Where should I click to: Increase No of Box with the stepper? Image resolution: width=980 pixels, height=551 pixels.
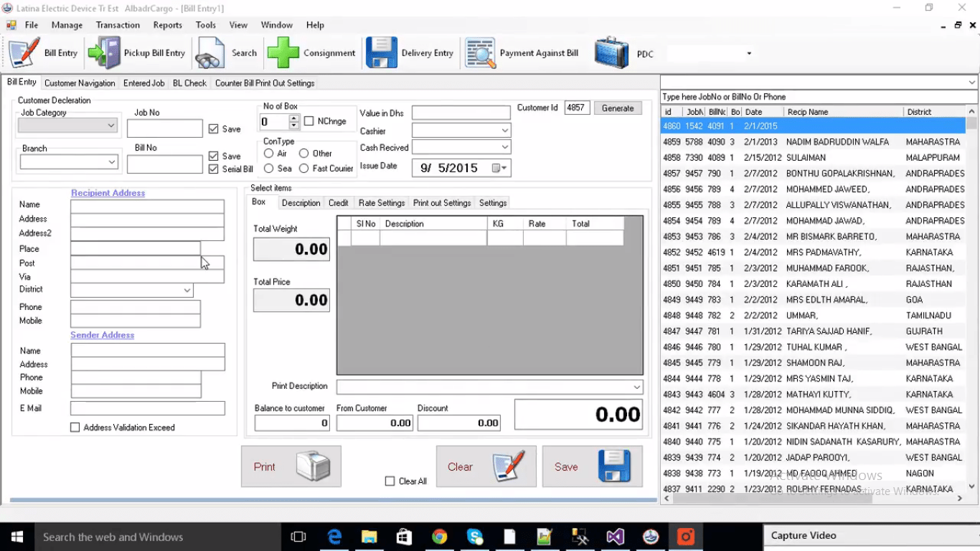(x=293, y=118)
